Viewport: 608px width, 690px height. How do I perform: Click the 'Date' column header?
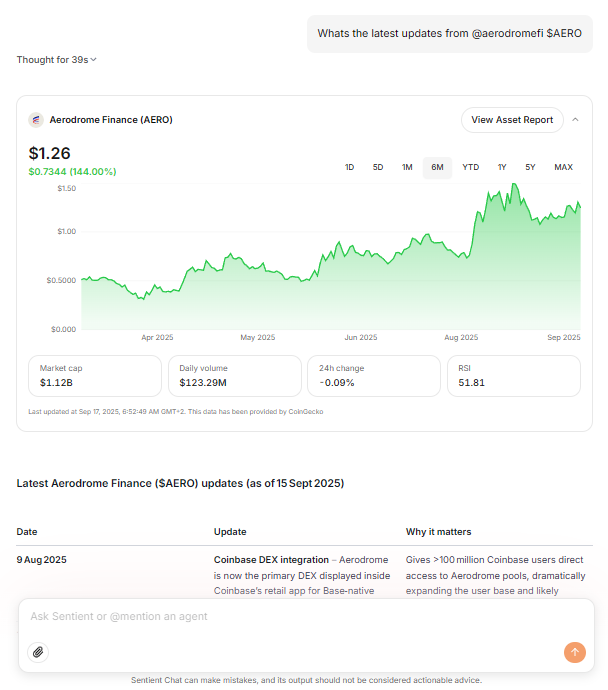coord(27,532)
